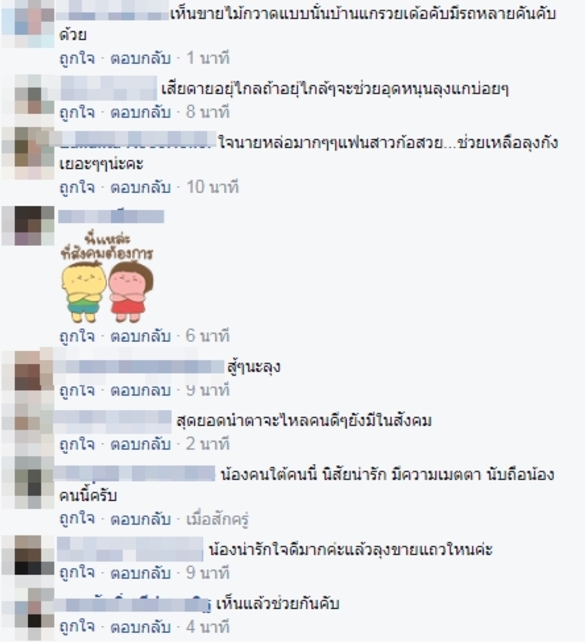Click the เมื่อสักครู่ timestamp
Viewport: 585px width, 643px height.
click(x=218, y=520)
